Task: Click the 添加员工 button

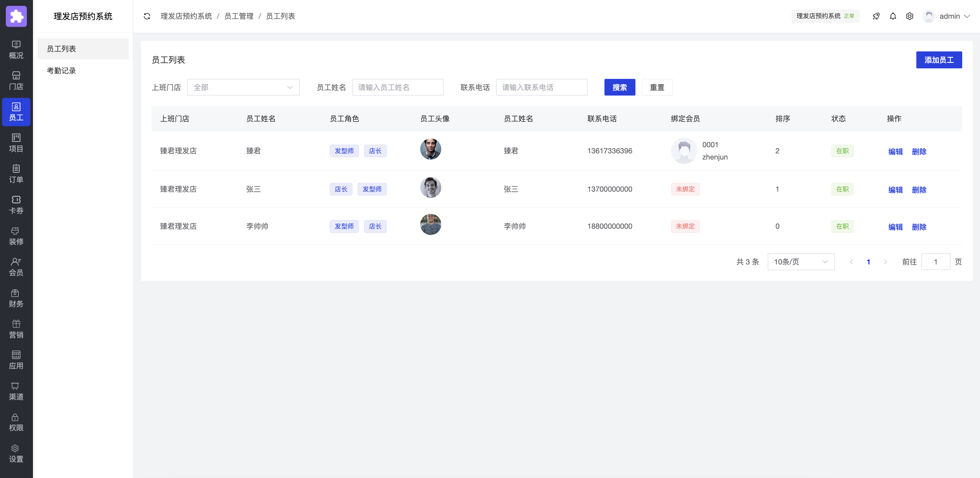Action: click(x=939, y=60)
